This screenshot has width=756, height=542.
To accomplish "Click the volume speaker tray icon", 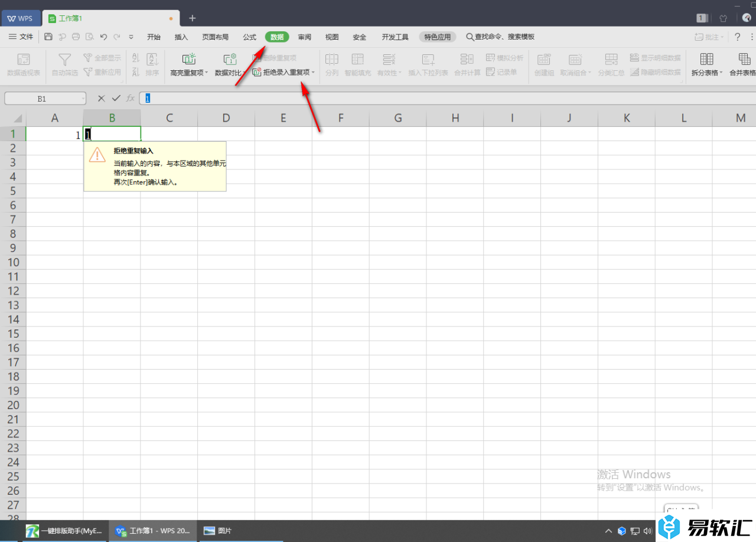I will click(x=648, y=531).
